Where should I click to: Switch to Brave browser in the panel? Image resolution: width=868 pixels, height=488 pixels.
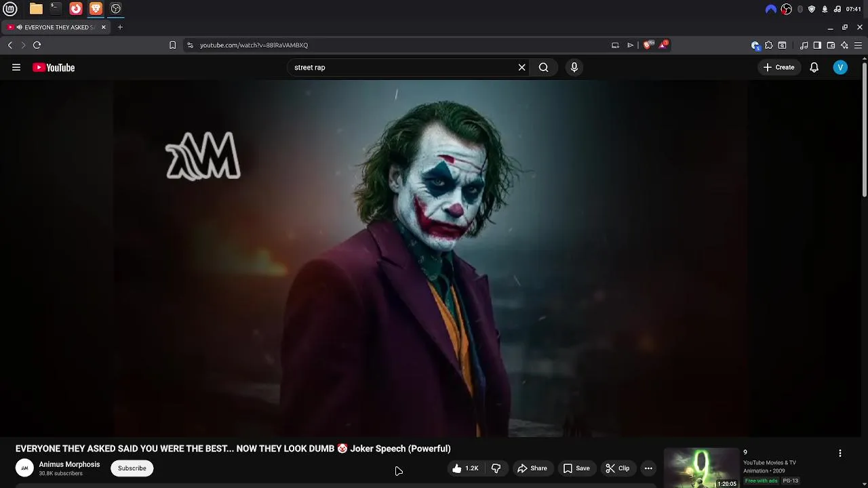pos(96,9)
